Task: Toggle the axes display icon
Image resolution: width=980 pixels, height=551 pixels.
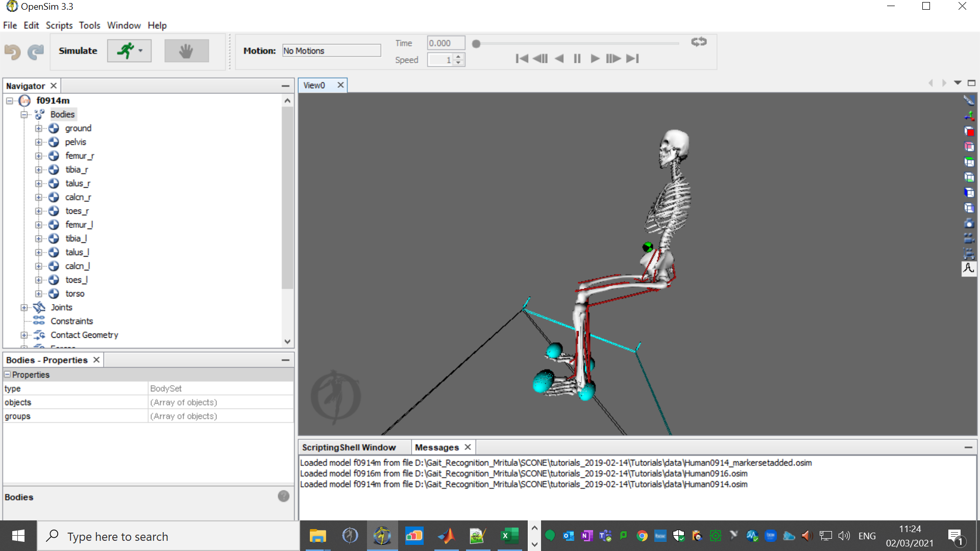Action: point(969,116)
